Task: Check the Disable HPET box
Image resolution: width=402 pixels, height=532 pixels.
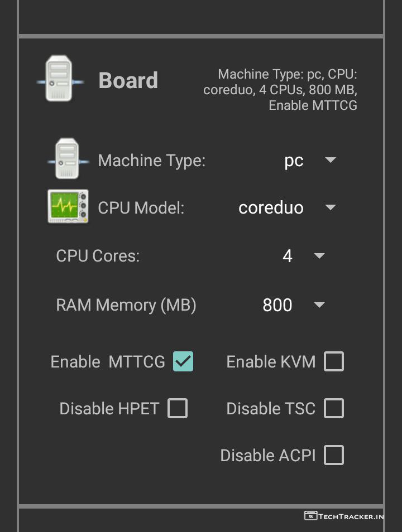Action: point(178,408)
